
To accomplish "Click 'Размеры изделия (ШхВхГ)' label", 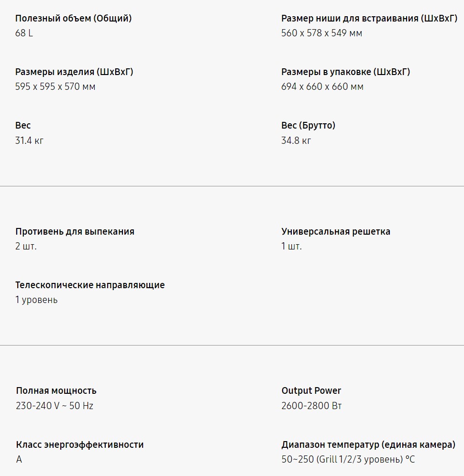I will [74, 72].
